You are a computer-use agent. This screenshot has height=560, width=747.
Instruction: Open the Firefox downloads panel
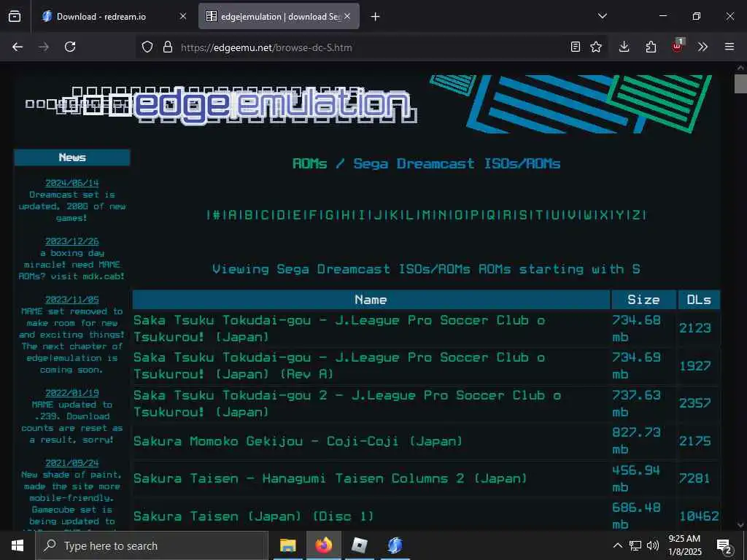(624, 47)
